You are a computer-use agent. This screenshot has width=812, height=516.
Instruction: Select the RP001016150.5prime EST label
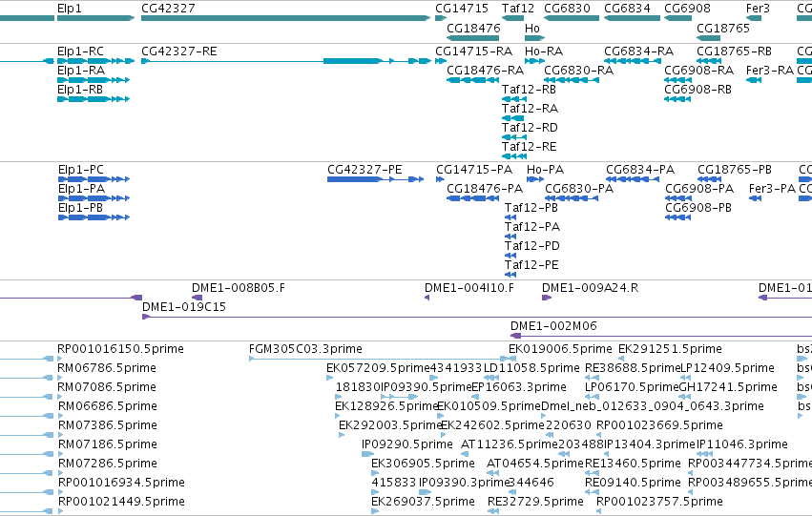120,349
